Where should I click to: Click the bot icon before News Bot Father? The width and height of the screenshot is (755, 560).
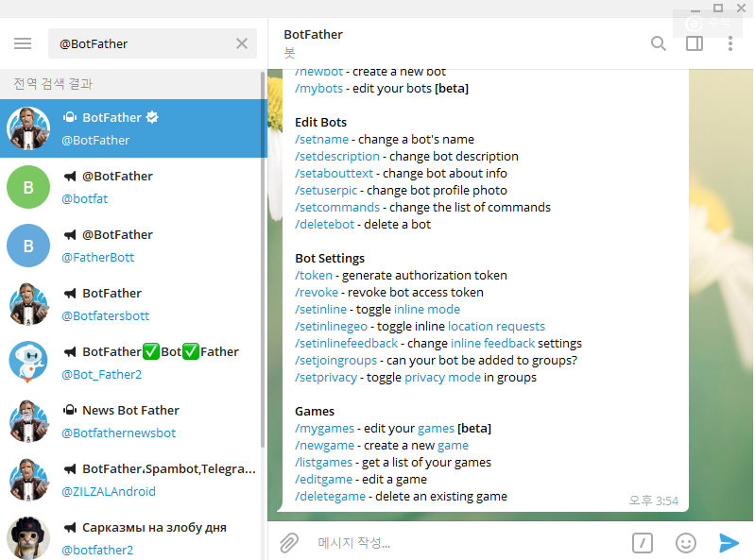point(70,411)
